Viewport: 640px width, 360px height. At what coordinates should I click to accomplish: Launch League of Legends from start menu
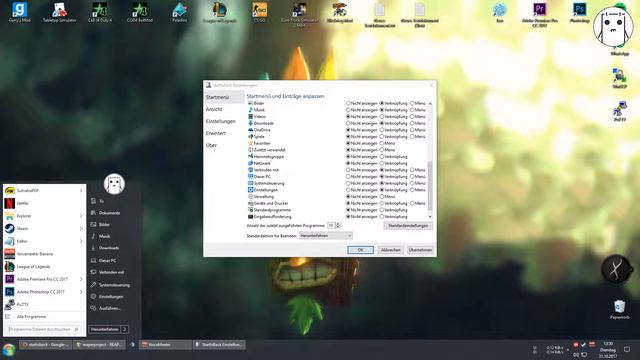tap(44, 267)
